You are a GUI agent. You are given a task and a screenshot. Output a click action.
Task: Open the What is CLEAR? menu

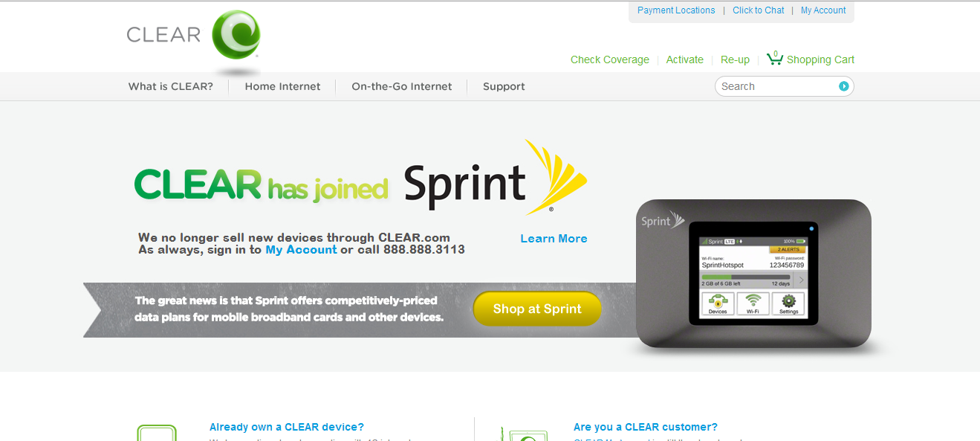171,86
